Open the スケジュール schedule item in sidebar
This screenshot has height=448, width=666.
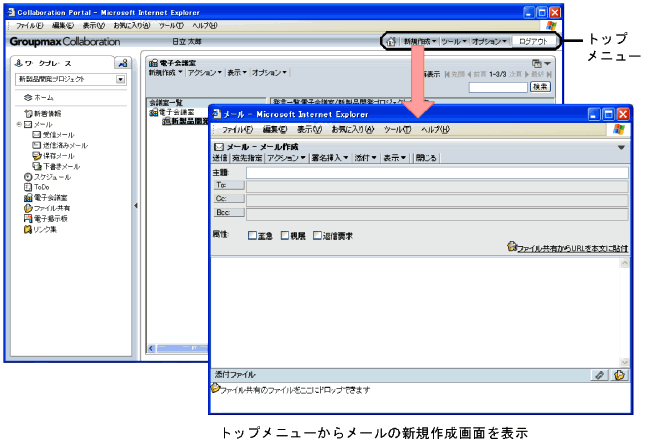pos(47,176)
